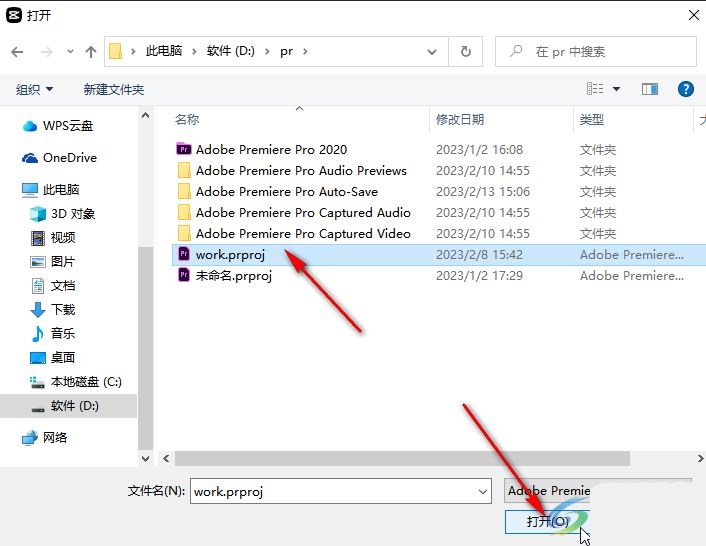Open help with question mark icon
Viewport: 706px width, 546px height.
686,89
